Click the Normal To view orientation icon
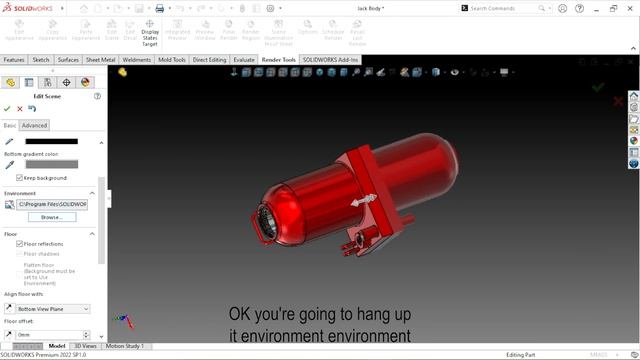Viewport: 640px width, 360px height. (234, 72)
